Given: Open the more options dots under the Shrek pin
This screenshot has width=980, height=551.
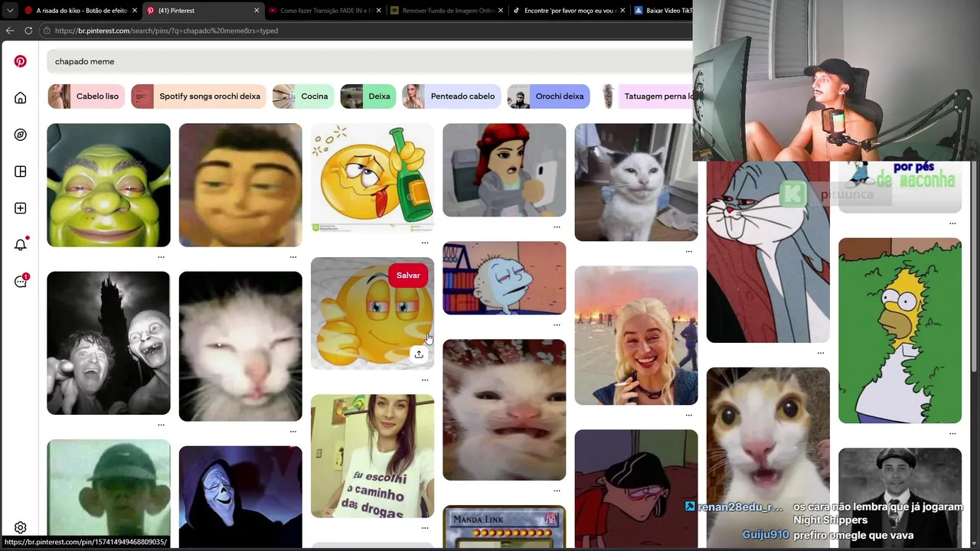Looking at the screenshot, I should click(x=161, y=257).
